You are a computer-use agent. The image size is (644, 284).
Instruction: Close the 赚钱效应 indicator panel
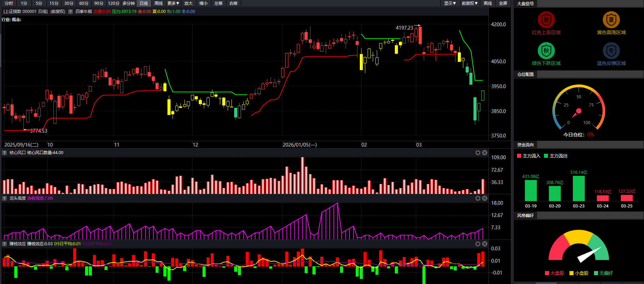click(x=485, y=244)
